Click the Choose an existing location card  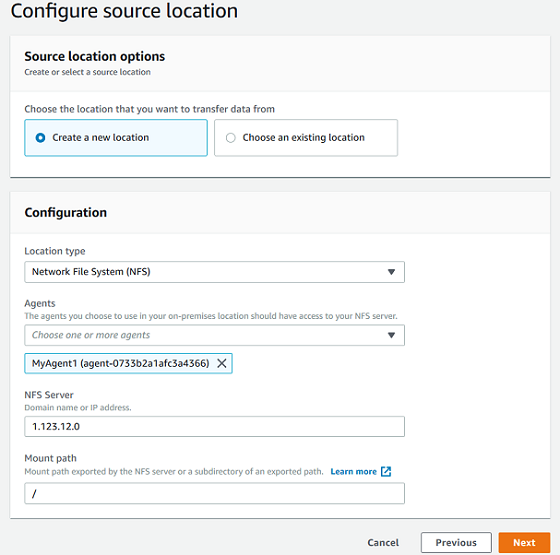pos(306,138)
